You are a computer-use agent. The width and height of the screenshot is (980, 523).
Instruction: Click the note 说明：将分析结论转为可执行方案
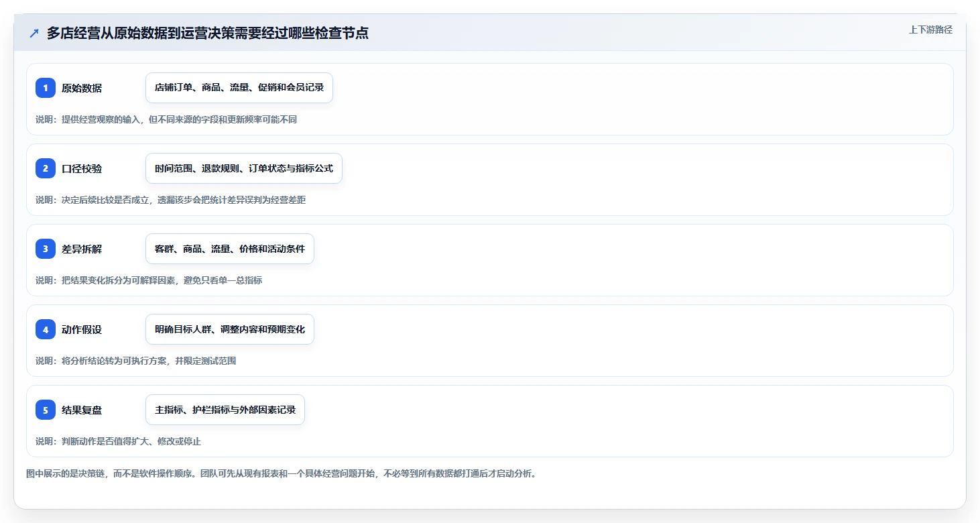[135, 361]
